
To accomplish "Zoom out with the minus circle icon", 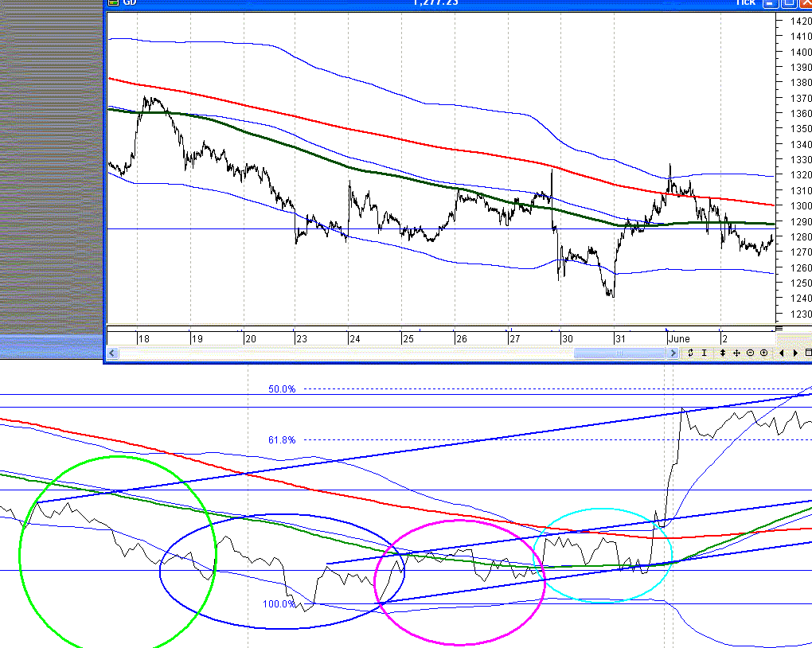I will 751,353.
